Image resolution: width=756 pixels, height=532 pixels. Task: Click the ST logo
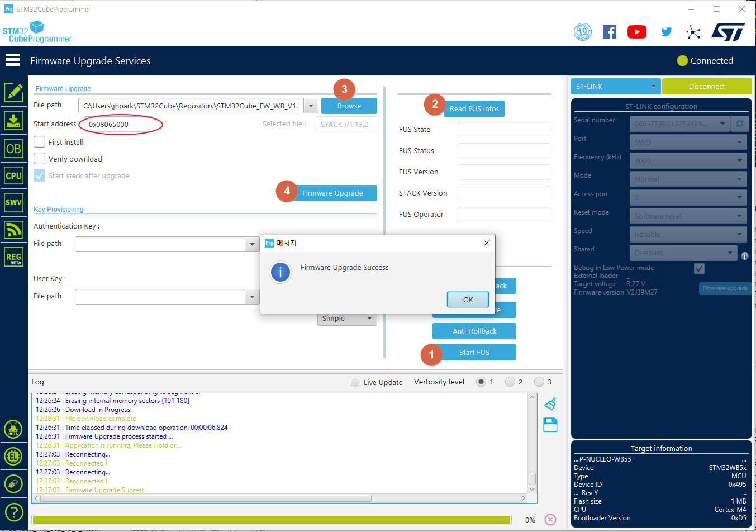click(x=728, y=32)
